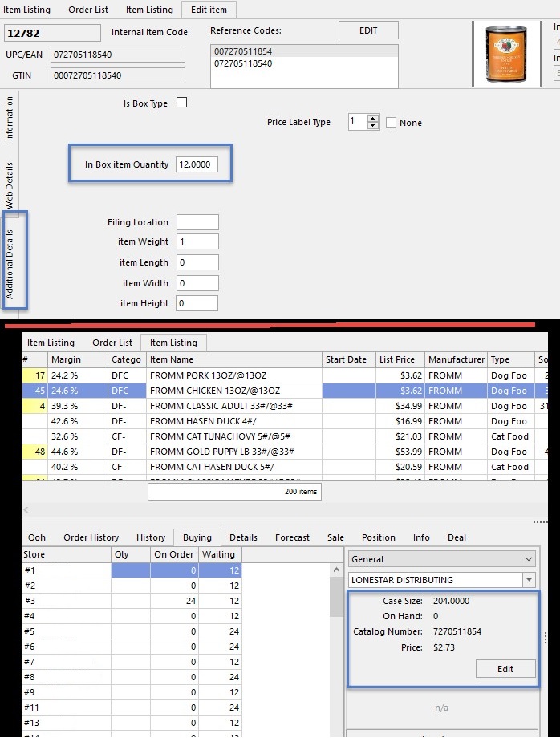This screenshot has height=738, width=560.
Task: Select FROMM CAT HASEN DUCK 5# row
Action: pyautogui.click(x=285, y=467)
